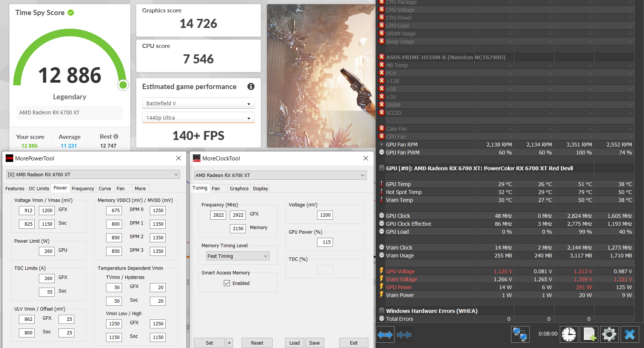The image size is (644, 348).
Task: Open the remote network monitoring icon
Action: point(520,334)
